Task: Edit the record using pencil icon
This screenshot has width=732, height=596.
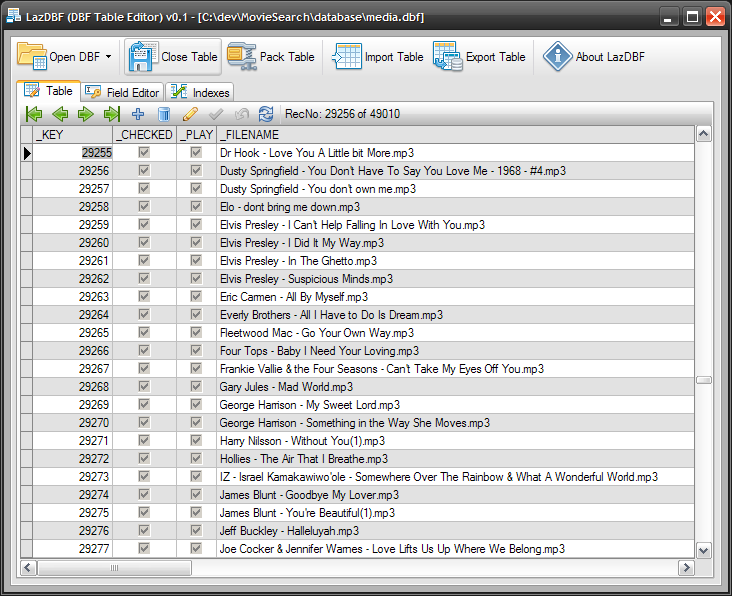Action: (190, 114)
